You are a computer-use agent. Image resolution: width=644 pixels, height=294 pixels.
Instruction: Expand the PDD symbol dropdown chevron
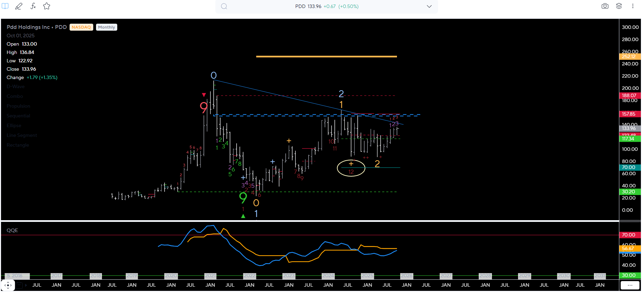tap(429, 6)
